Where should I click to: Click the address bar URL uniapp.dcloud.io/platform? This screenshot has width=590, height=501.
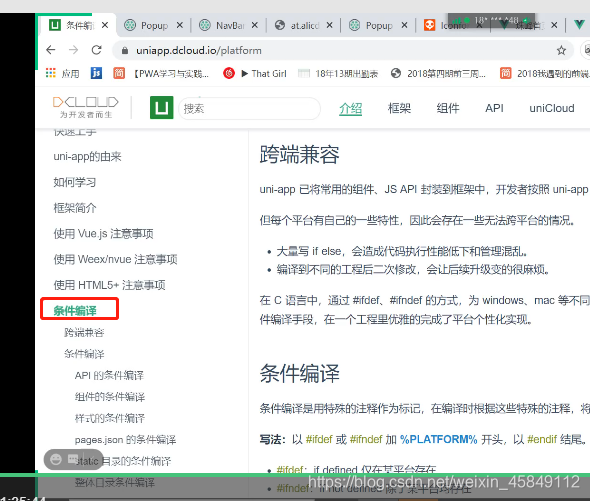click(199, 50)
